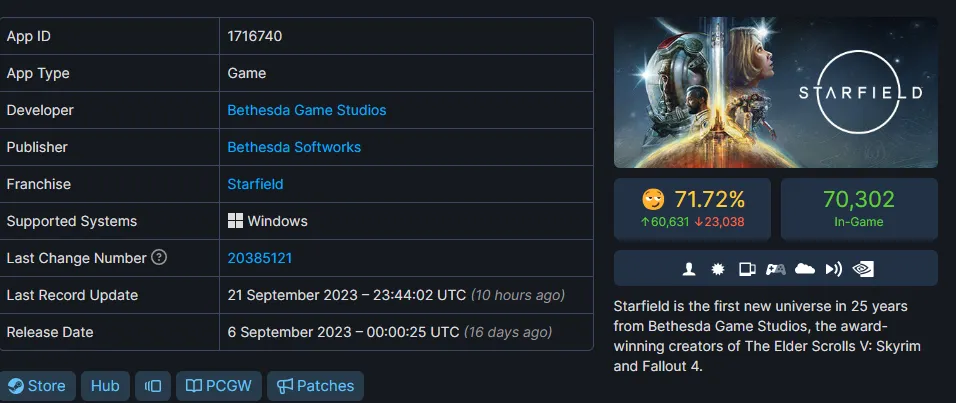Open the Bethesda Softworks publisher link
The image size is (956, 403).
pos(294,147)
